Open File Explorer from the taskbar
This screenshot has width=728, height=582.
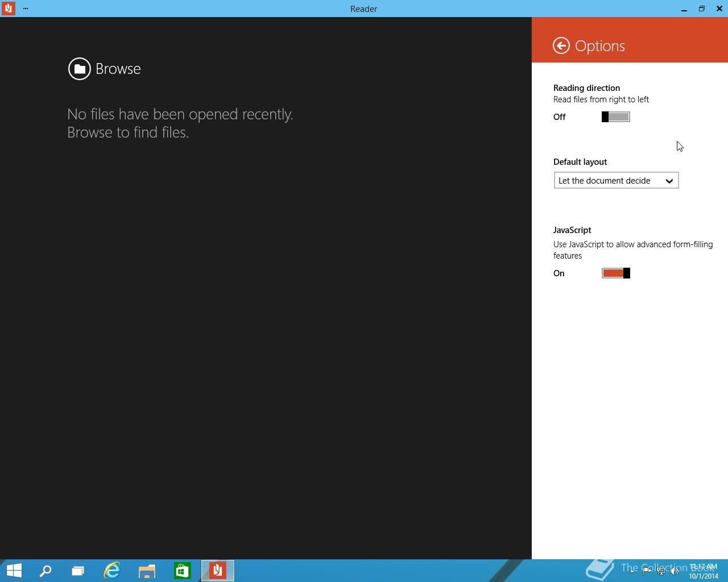(147, 571)
